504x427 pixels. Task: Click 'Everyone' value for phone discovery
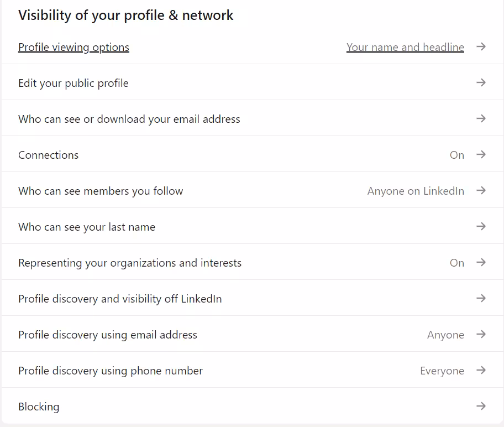(x=442, y=371)
